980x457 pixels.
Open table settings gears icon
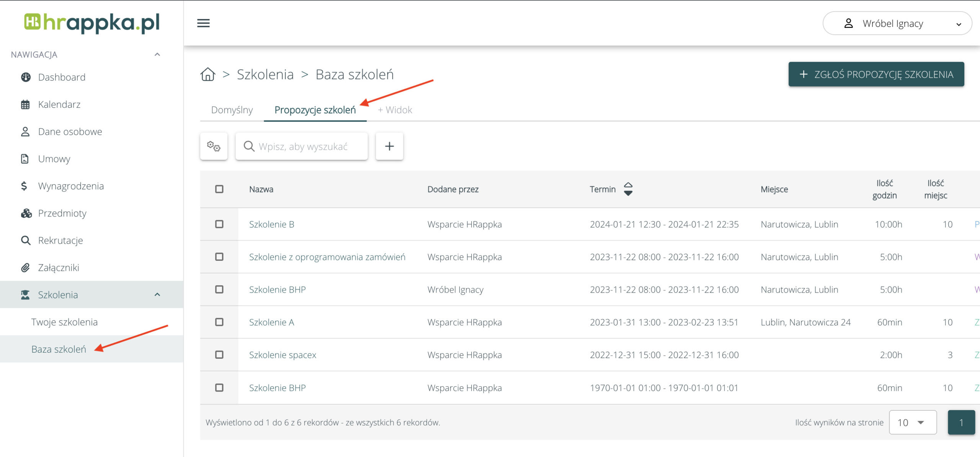point(214,146)
